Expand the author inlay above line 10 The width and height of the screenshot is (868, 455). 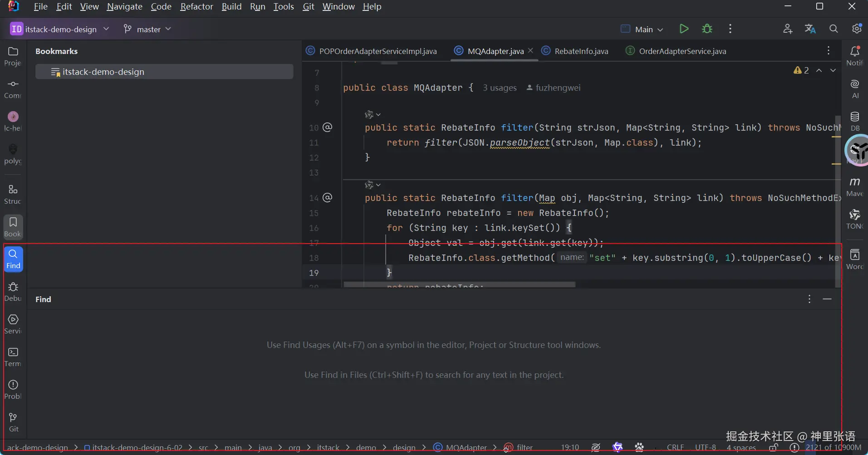pyautogui.click(x=373, y=115)
